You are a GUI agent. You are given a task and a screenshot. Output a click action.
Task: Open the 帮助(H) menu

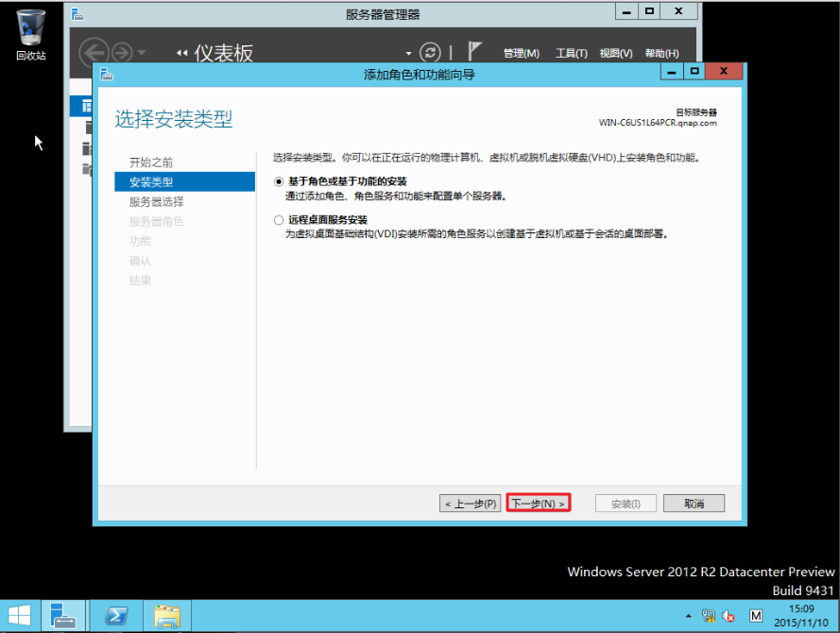click(x=661, y=53)
